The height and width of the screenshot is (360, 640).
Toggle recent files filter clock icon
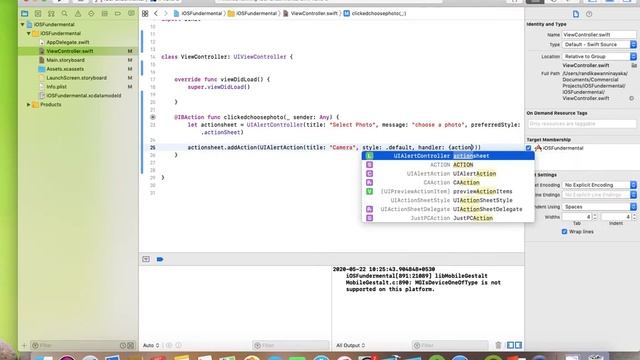(123, 345)
